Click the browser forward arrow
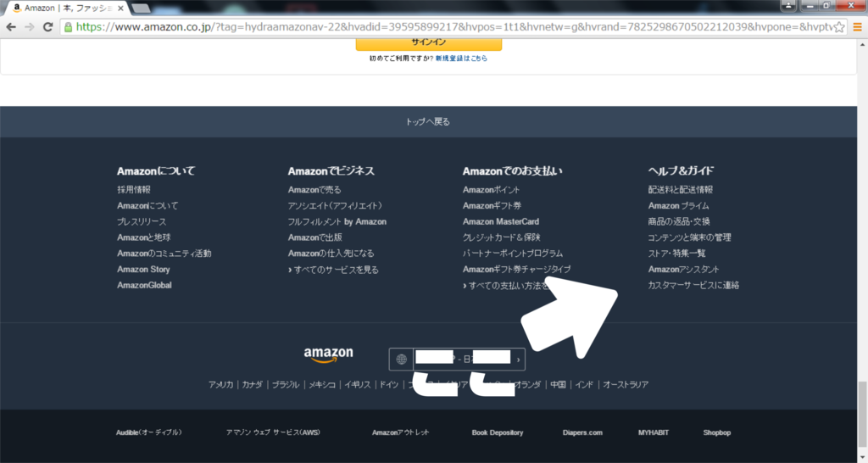Viewport: 868px width, 463px height. pos(30,26)
